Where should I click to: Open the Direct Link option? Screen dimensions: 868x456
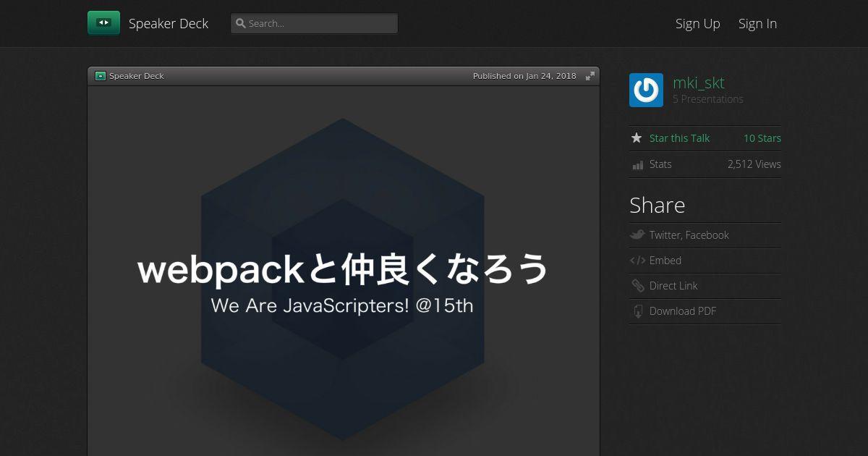673,286
